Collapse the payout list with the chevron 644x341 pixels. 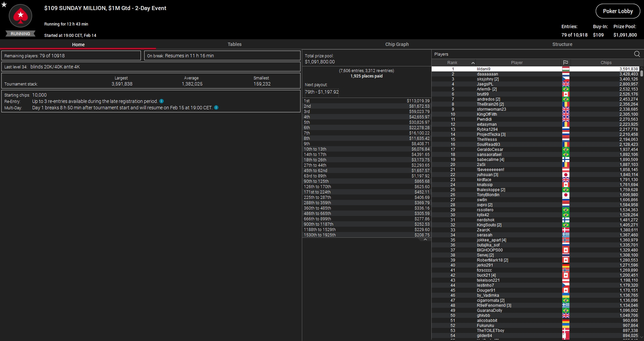(x=425, y=240)
